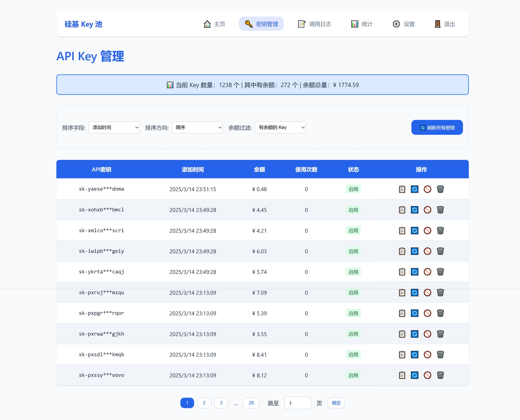Viewport: 520px width, 420px height.
Task: Open the balance filter dropdown 有余额的 Key
Action: point(280,127)
